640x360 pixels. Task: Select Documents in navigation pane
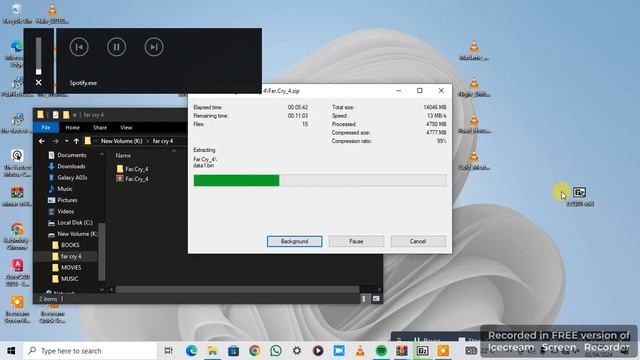click(x=72, y=155)
